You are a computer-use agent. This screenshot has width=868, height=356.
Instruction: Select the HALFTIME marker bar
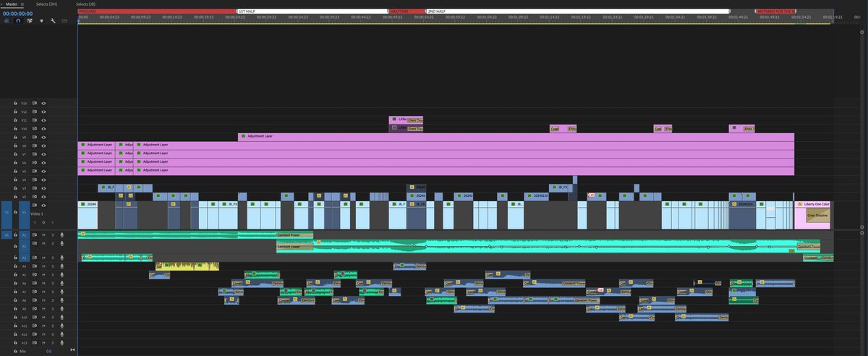407,12
